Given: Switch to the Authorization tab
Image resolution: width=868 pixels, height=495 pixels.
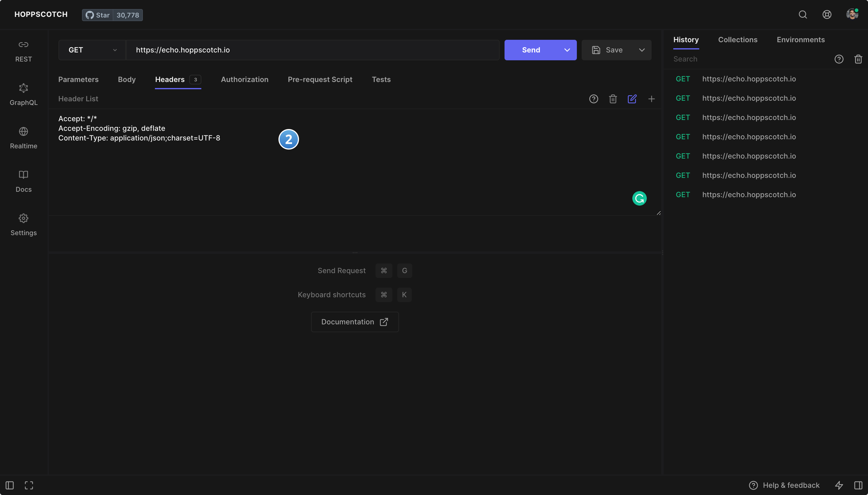Looking at the screenshot, I should [x=244, y=80].
